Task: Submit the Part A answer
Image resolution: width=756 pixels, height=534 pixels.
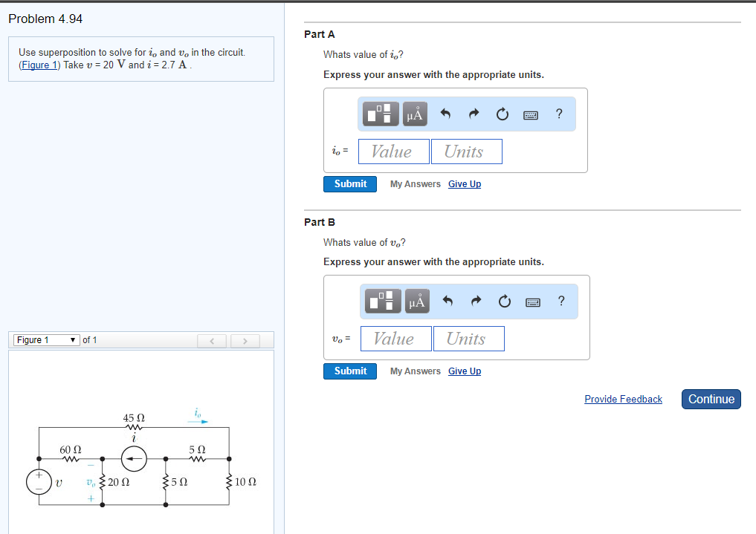Action: (349, 183)
